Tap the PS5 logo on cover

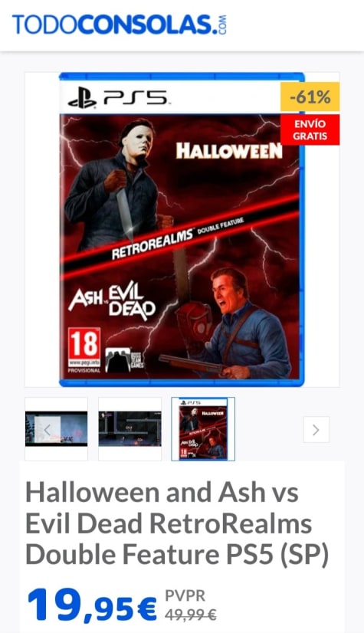coord(117,98)
